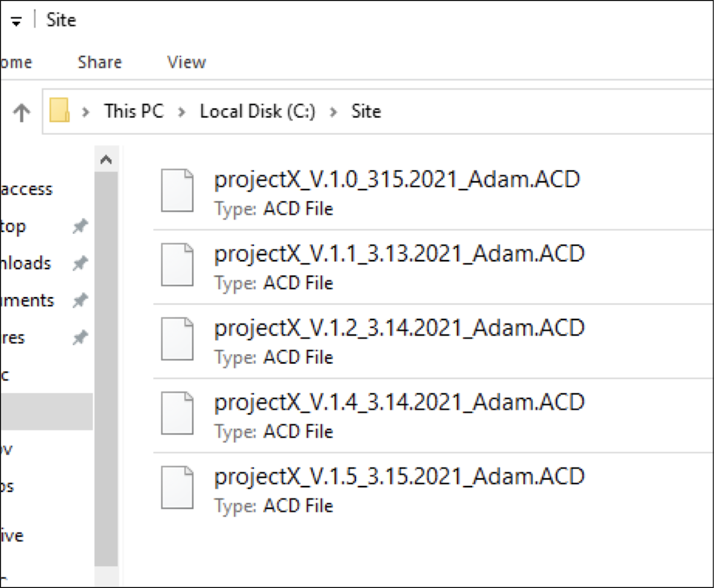
Task: Click file icon for projectX_V.1.0 ACD file
Action: [177, 190]
